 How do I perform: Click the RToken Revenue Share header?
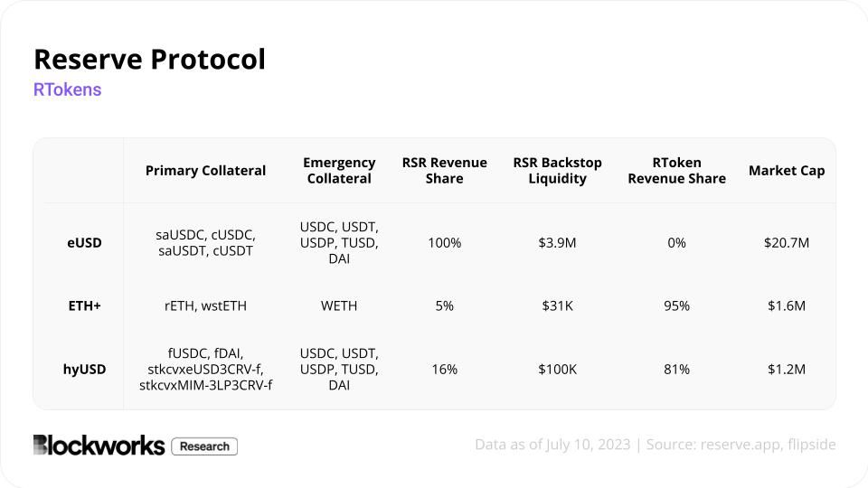[x=676, y=171]
